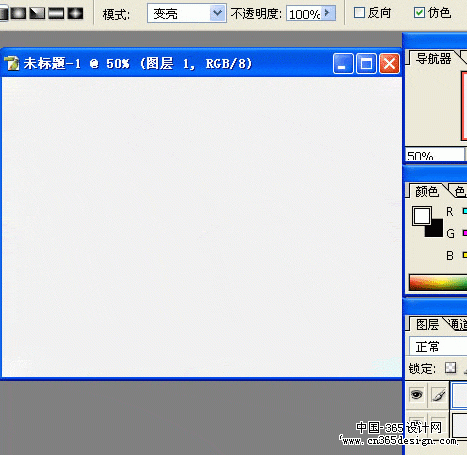Screen dimensions: 467x455
Task: Select the diamond gradient icon
Action: (75, 13)
